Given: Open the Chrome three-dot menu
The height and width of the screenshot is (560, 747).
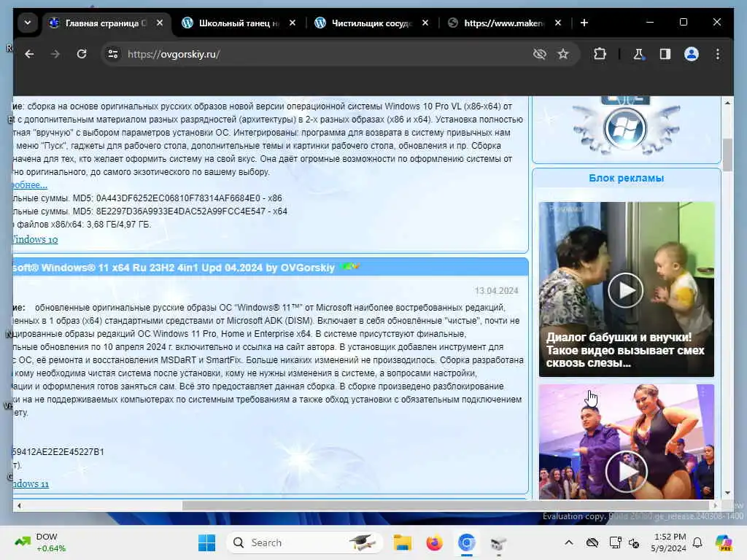Looking at the screenshot, I should 718,54.
